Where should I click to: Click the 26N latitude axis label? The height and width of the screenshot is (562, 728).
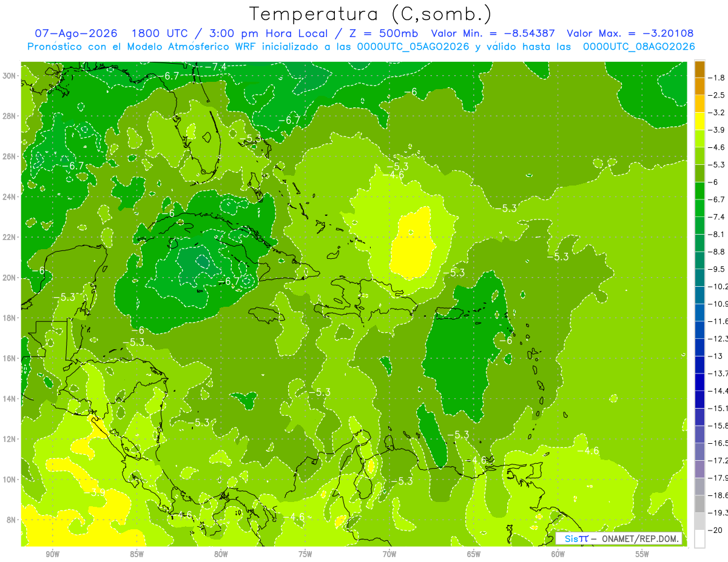(10, 156)
